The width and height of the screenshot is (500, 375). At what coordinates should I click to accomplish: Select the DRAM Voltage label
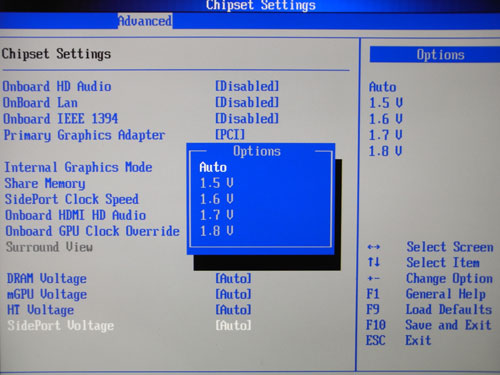47,279
